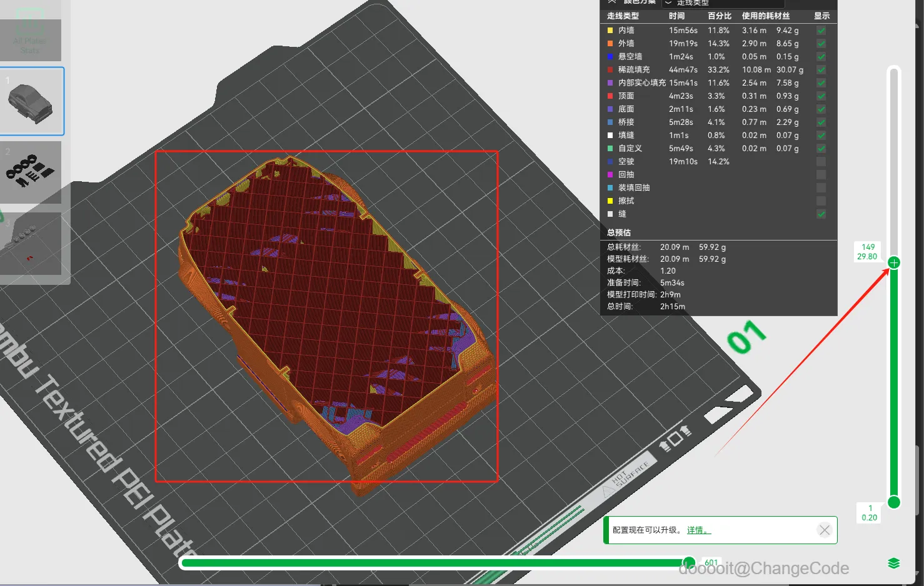Click the 桥接 line type label

click(x=626, y=122)
